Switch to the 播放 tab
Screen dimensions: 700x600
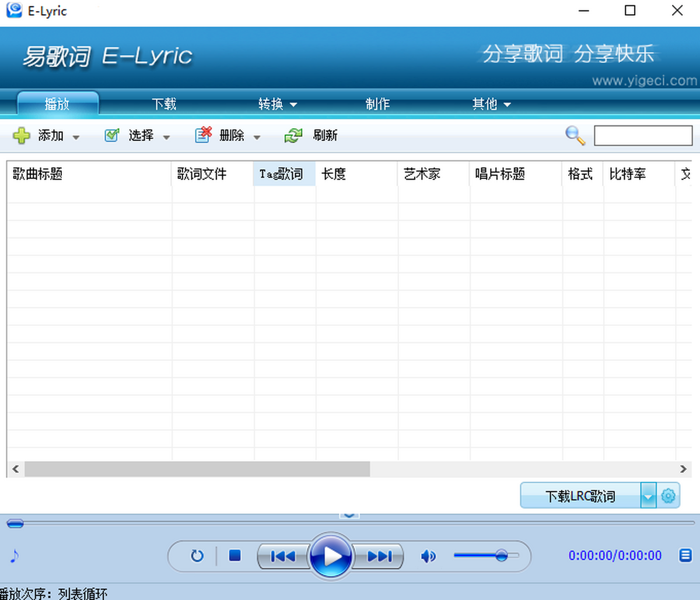[57, 104]
